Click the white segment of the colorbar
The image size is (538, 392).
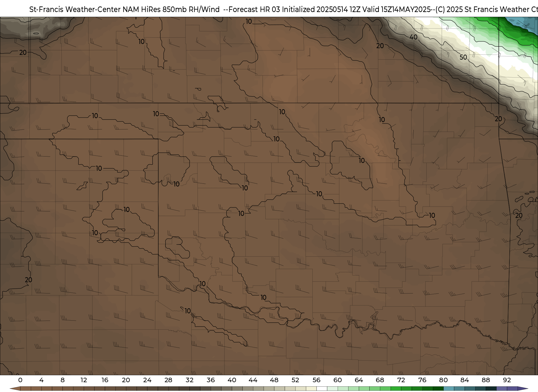[322, 389]
